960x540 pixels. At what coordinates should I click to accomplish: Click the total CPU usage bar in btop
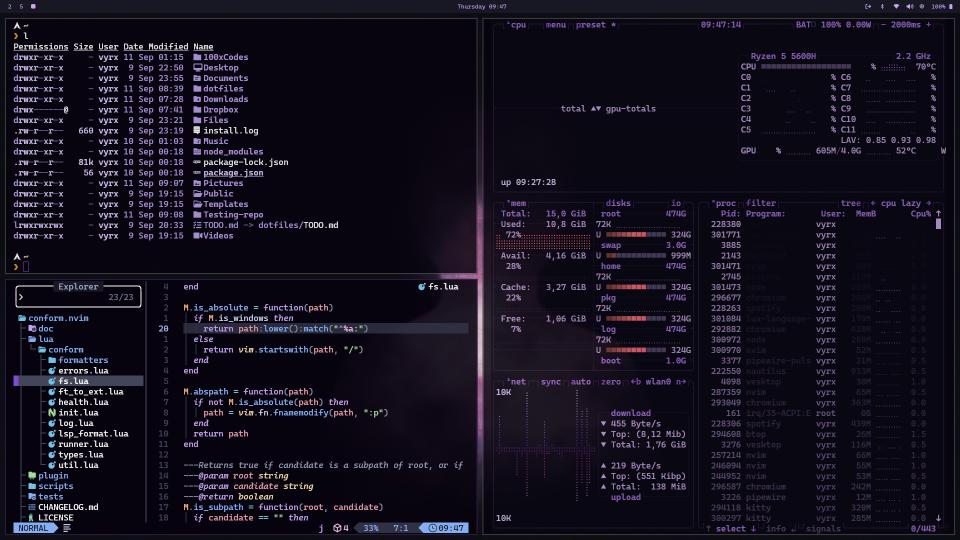(806, 67)
